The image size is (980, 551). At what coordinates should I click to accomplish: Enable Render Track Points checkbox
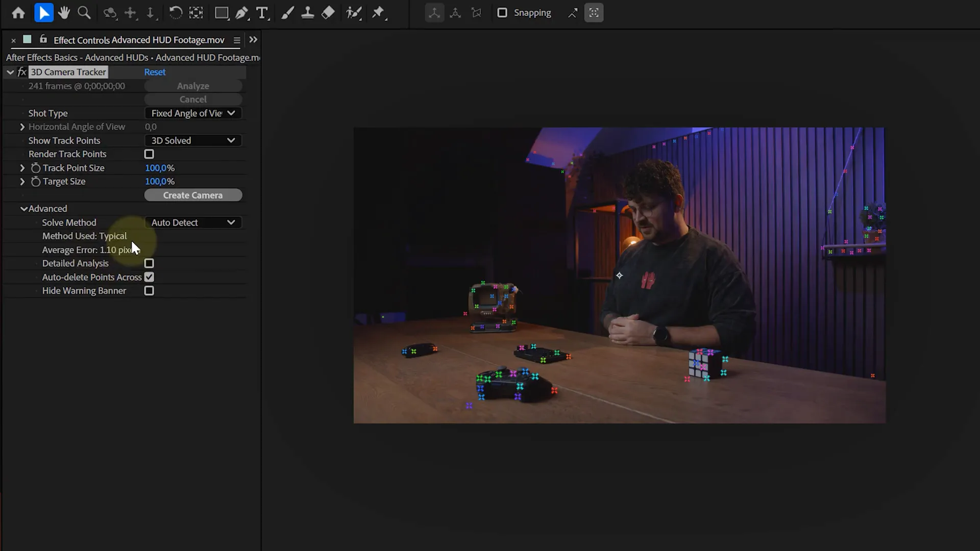(149, 154)
